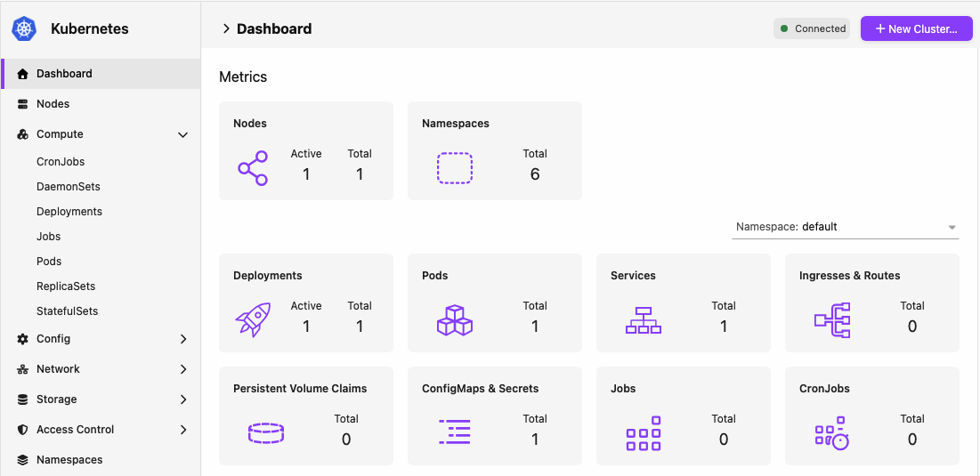Expand the Access Control section chevron
Image resolution: width=980 pixels, height=476 pixels.
183,430
